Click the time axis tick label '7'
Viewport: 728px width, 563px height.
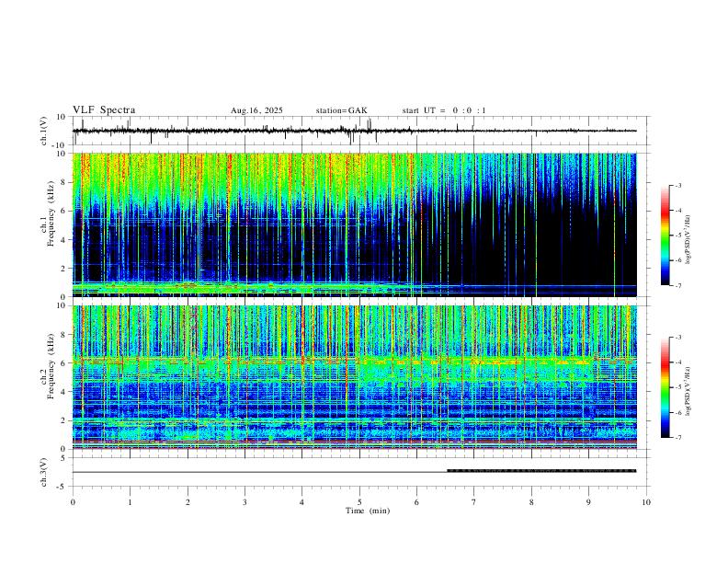(x=474, y=502)
